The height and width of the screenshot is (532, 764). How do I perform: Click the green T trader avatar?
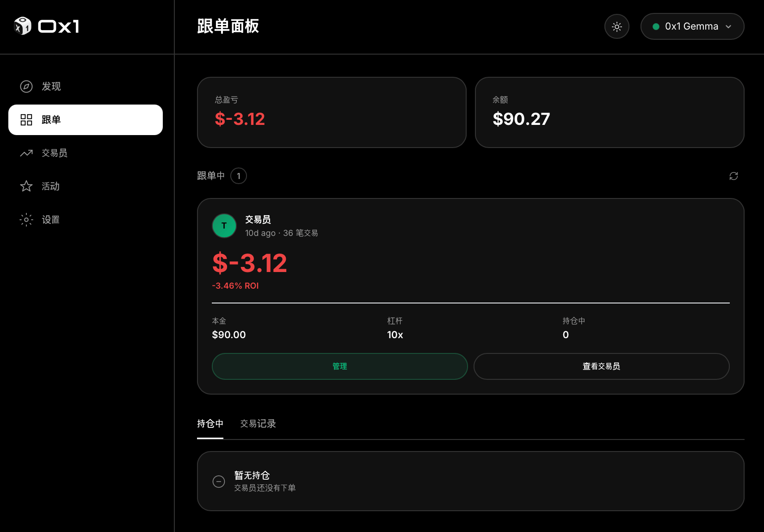[224, 226]
